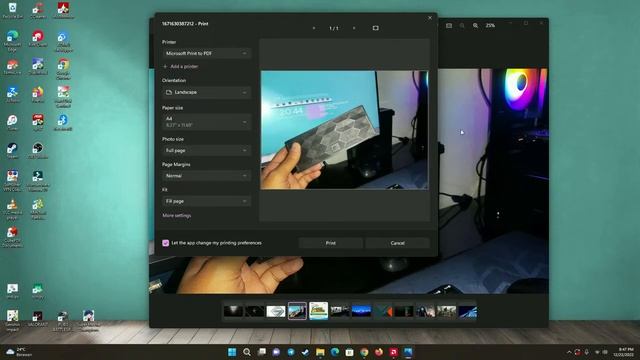Viewport: 640px width, 360px height.
Task: Select the first dark thumbnail in filmstrip
Action: pos(233,311)
